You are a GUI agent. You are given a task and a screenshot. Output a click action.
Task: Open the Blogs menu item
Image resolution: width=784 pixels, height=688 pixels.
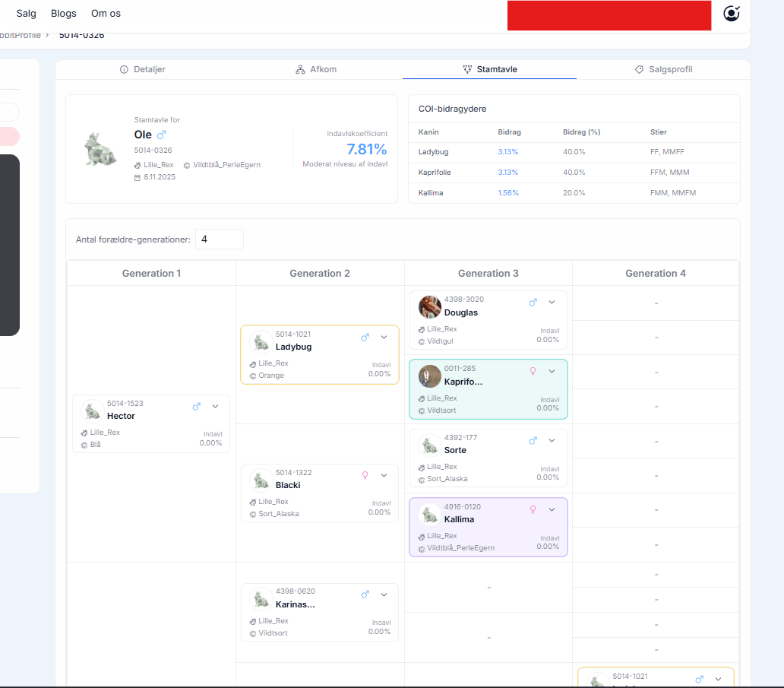(64, 14)
